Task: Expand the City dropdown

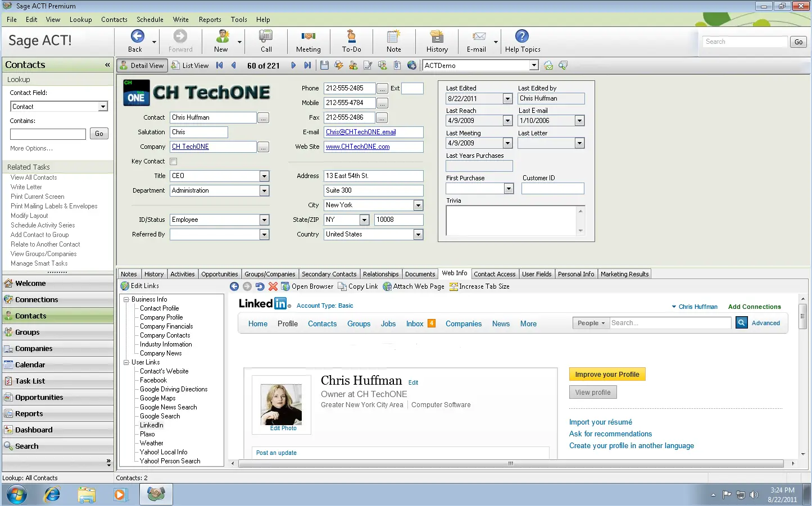Action: coord(418,205)
